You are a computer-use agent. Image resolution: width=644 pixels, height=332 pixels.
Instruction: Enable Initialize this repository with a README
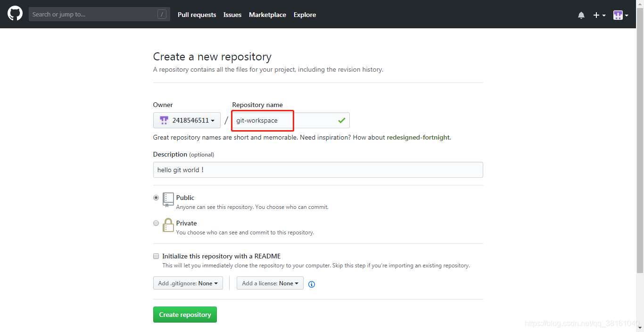(x=156, y=256)
